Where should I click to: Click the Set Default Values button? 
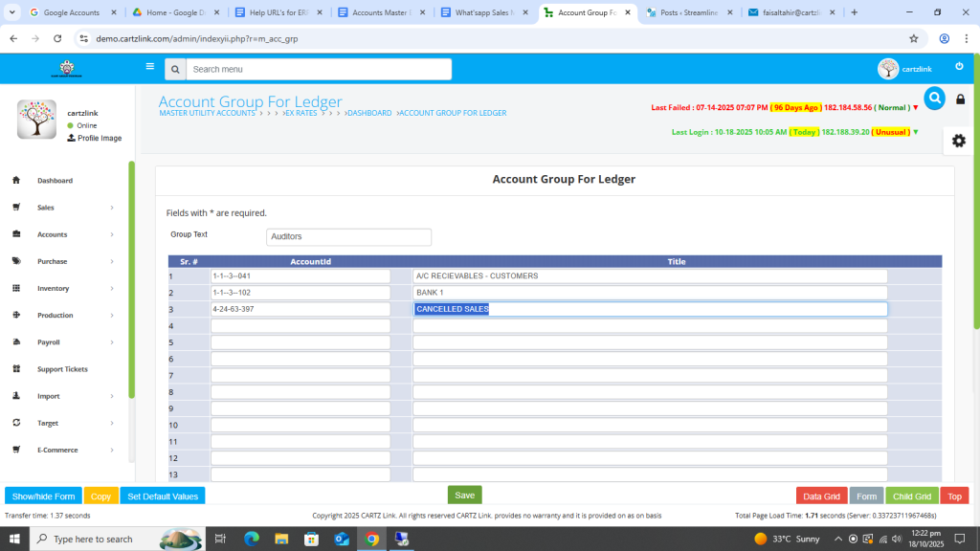pyautogui.click(x=163, y=496)
